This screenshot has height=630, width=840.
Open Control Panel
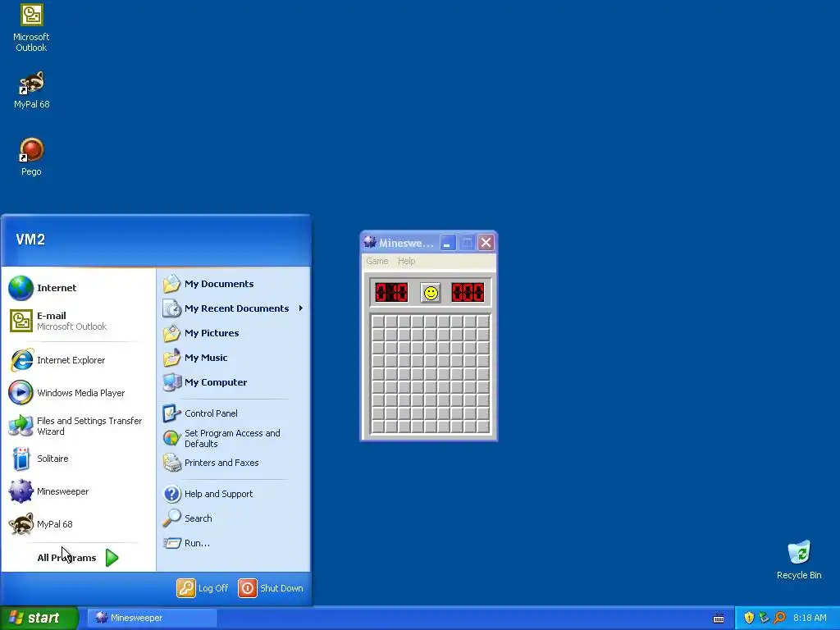coord(233,413)
